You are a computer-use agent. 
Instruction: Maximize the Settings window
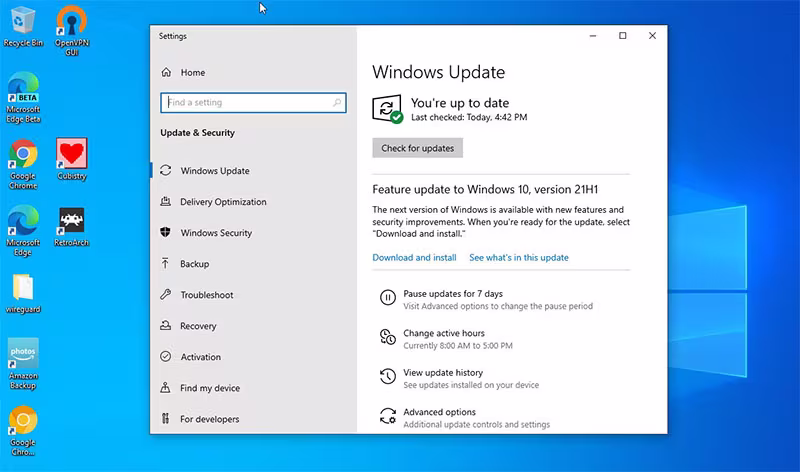click(622, 36)
